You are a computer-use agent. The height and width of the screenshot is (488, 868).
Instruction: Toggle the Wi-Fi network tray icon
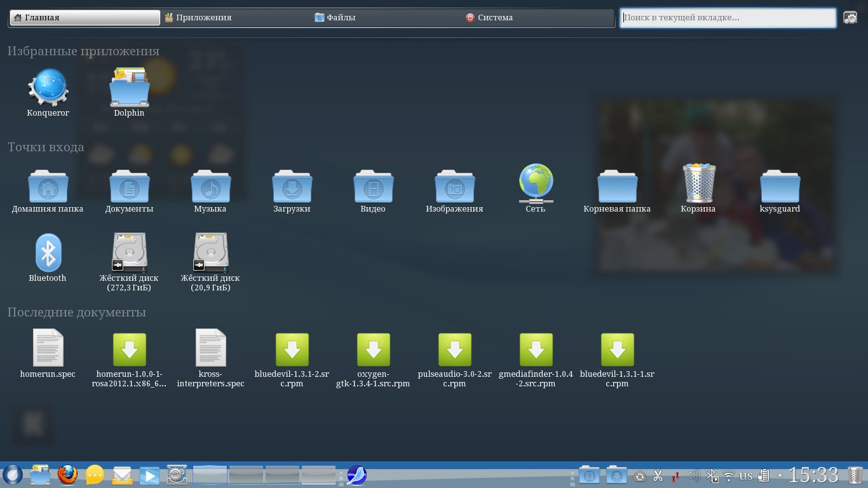coord(729,475)
